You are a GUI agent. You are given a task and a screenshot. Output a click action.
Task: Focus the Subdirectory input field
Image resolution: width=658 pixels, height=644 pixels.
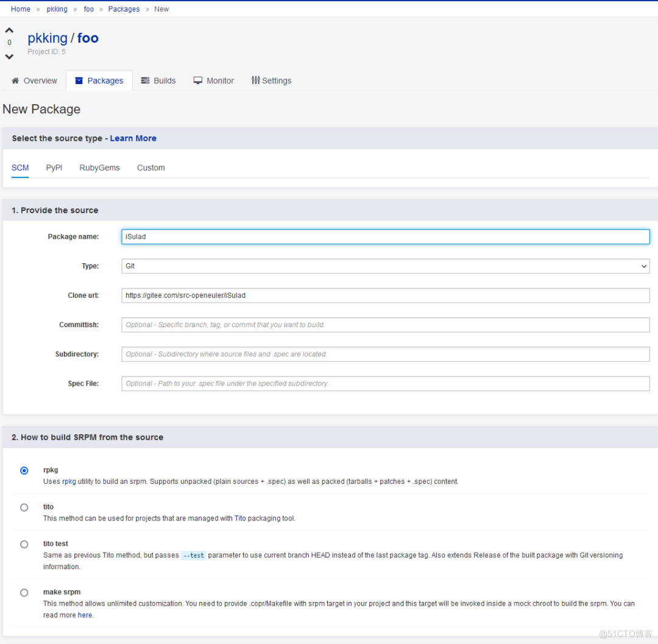385,354
